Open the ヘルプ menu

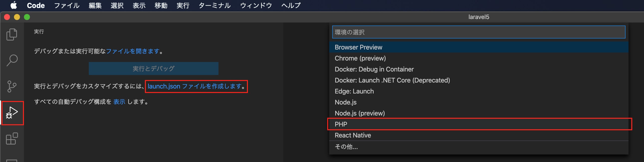(x=291, y=5)
